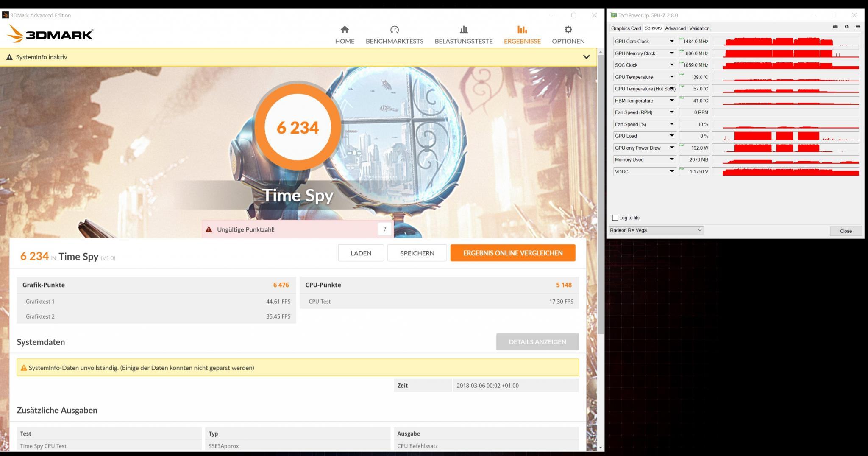The width and height of the screenshot is (868, 456).
Task: Switch to the Ergebnisse results tab
Action: tap(522, 35)
